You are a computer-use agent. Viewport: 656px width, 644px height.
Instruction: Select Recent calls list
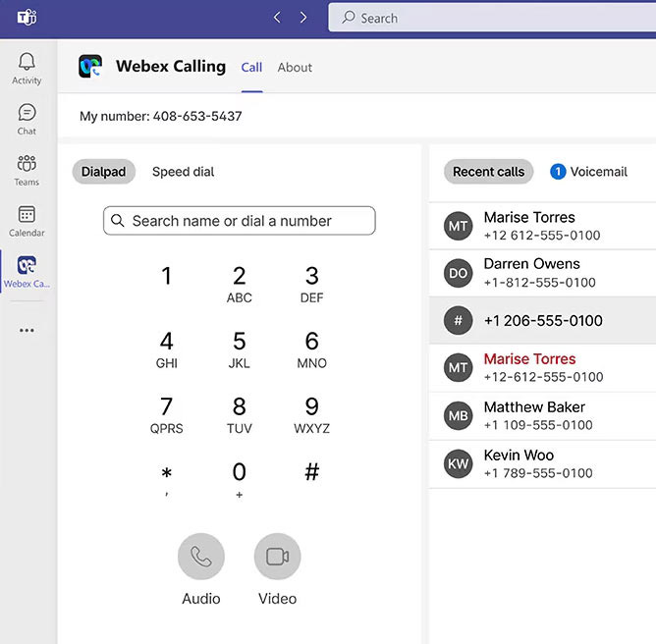(x=488, y=172)
